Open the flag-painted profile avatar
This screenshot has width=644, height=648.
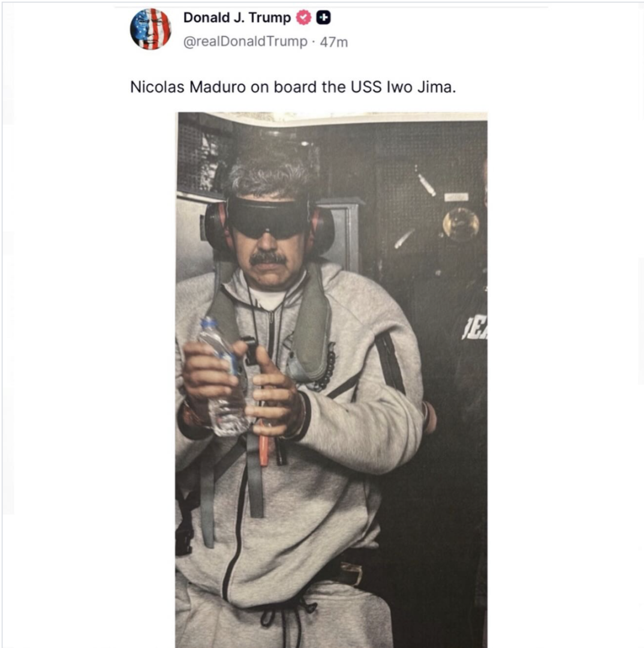click(151, 29)
